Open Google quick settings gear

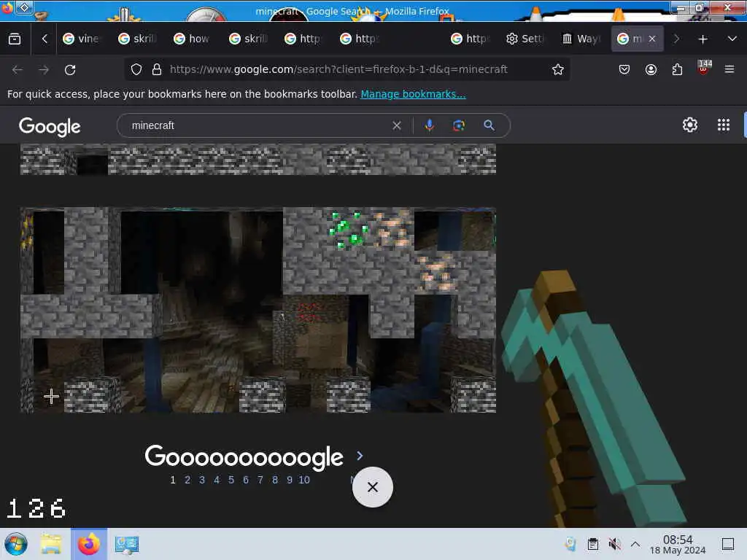pyautogui.click(x=690, y=125)
